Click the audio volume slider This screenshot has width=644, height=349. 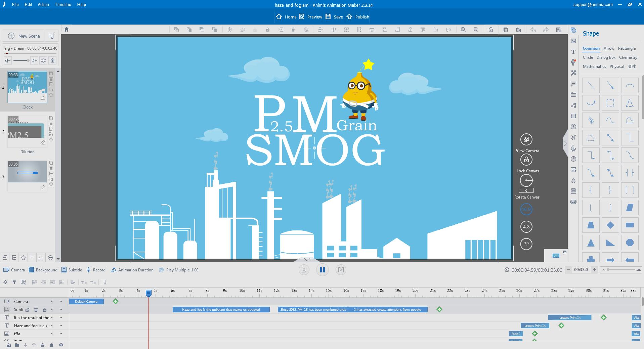pyautogui.click(x=21, y=60)
